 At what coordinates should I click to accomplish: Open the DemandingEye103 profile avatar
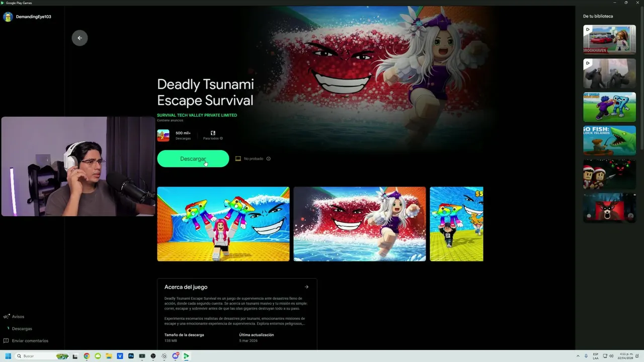pos(8,17)
